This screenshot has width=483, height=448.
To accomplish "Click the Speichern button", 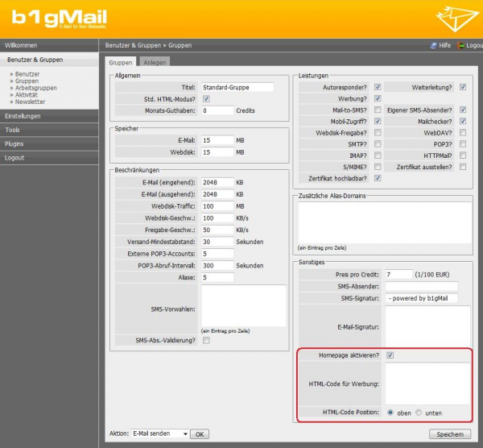I will [450, 434].
